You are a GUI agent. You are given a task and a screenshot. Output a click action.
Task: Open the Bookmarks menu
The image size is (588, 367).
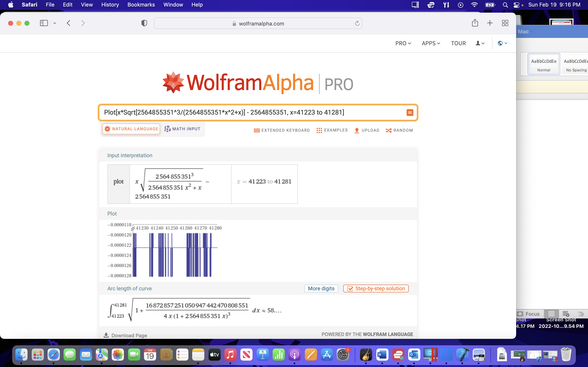(141, 5)
